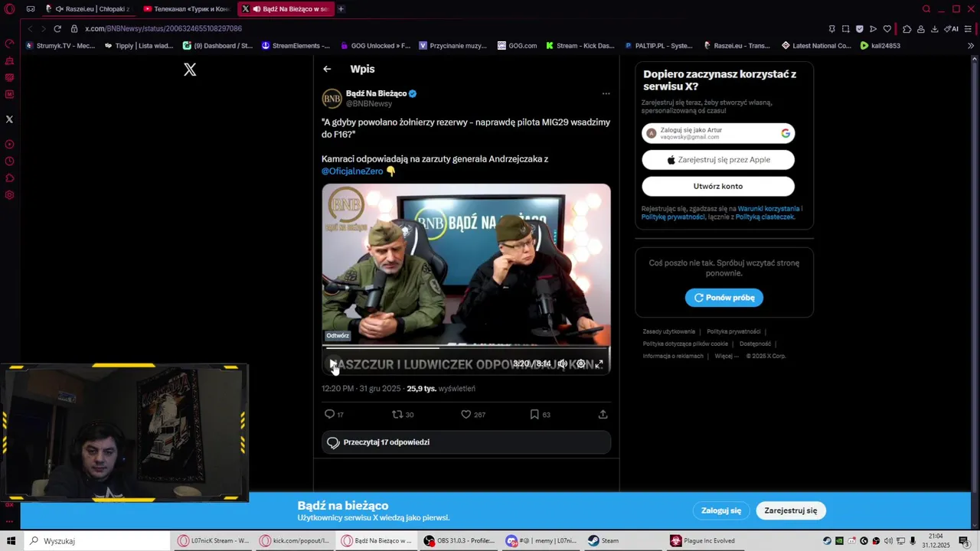980x551 pixels.
Task: Open the browser search tabs magnifier
Action: click(x=926, y=9)
